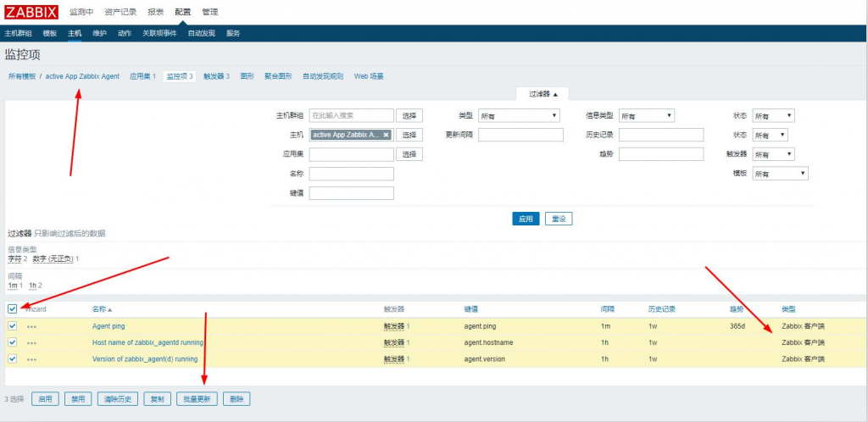Viewport: 868px width, 422px height.
Task: Go to 主机群组 submenu
Action: (x=19, y=33)
